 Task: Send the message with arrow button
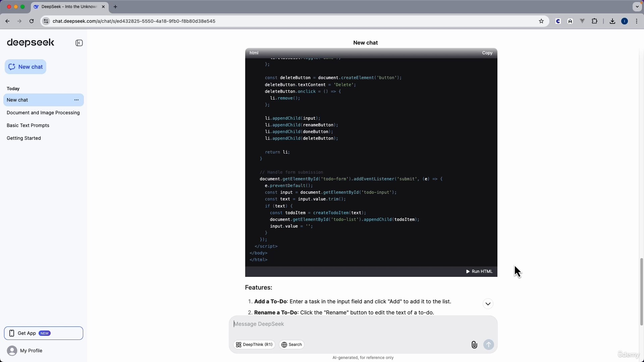[489, 345]
